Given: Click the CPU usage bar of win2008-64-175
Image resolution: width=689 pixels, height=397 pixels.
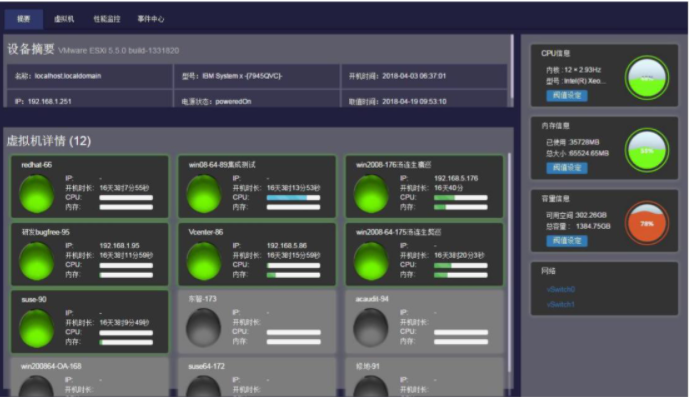Looking at the screenshot, I should tap(461, 266).
